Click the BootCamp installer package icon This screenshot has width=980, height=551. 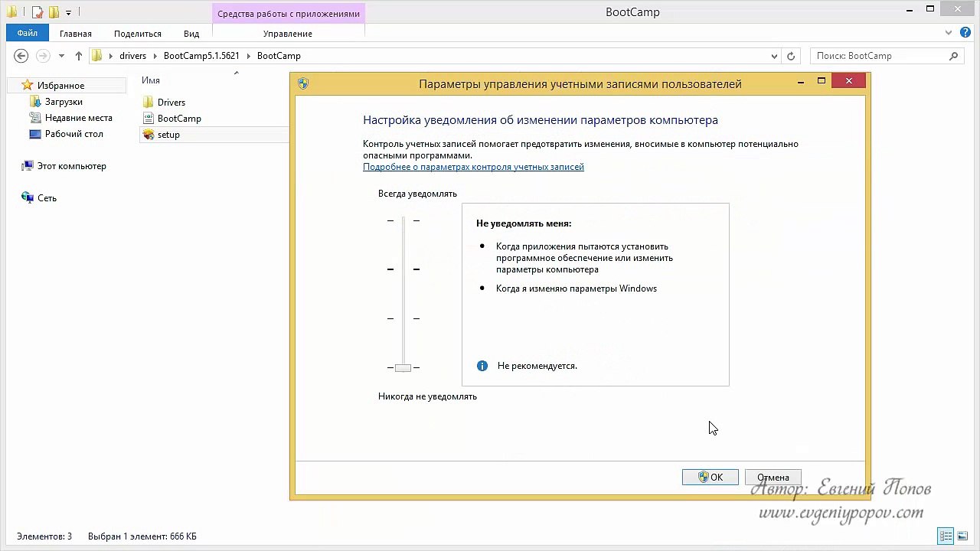(149, 119)
